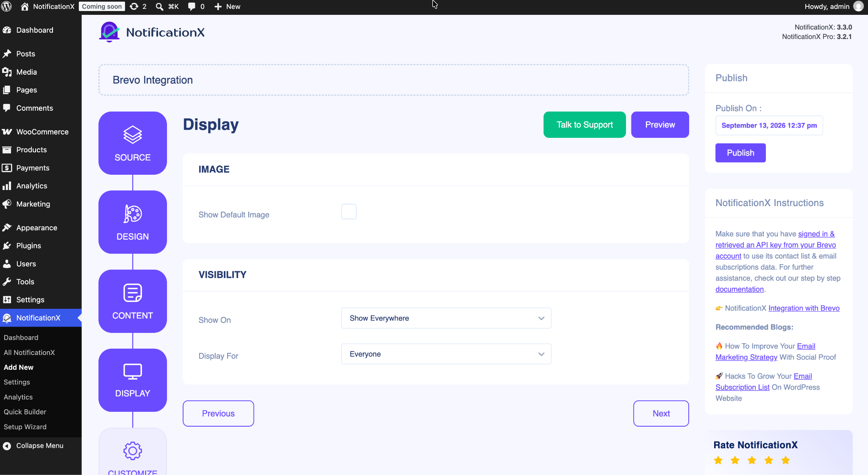Click the New plus icon
The height and width of the screenshot is (475, 868).
[218, 7]
